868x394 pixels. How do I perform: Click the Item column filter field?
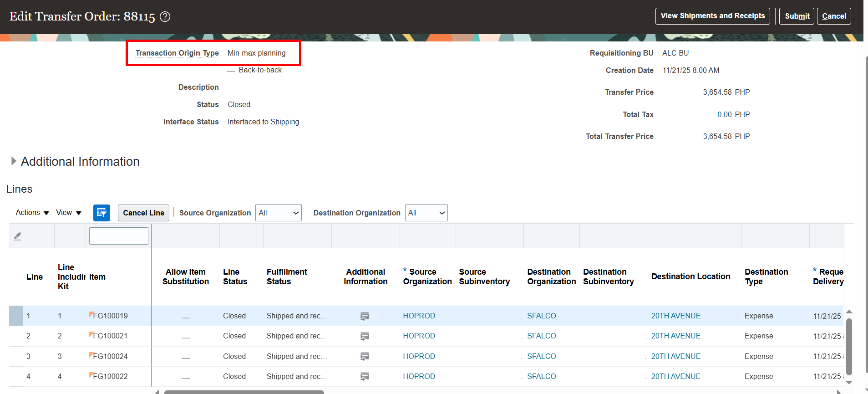point(119,236)
